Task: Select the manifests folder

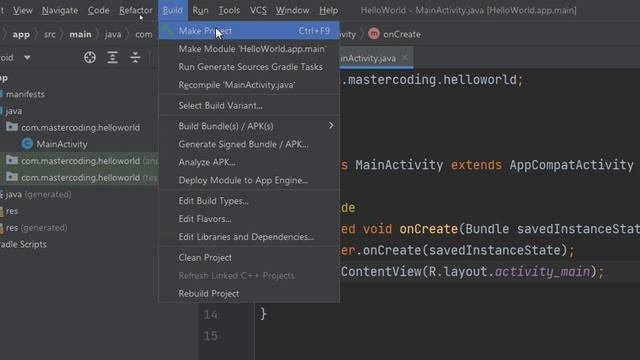Action: [25, 94]
